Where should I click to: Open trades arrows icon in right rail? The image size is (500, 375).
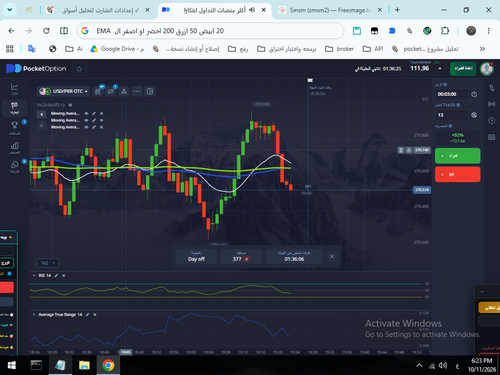pyautogui.click(x=491, y=88)
